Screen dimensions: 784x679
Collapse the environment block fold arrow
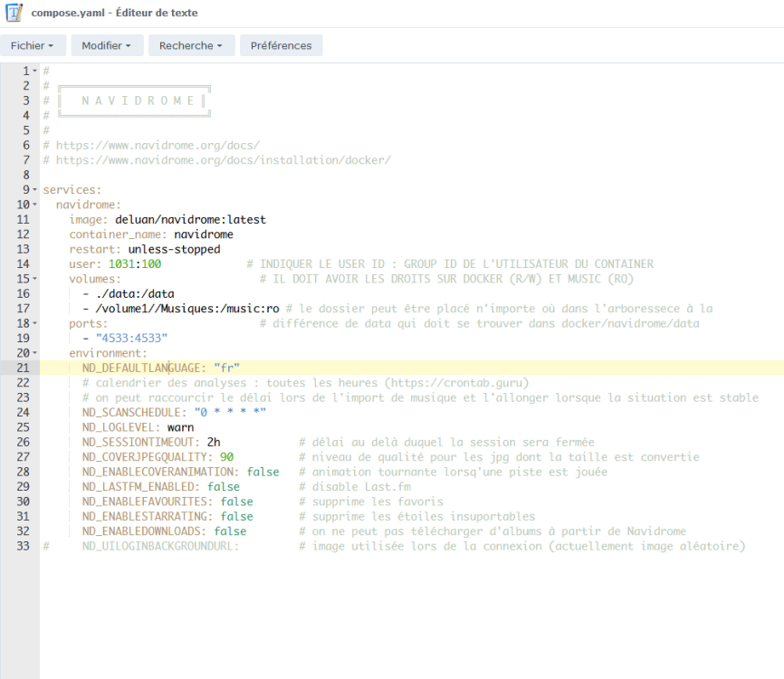point(34,353)
